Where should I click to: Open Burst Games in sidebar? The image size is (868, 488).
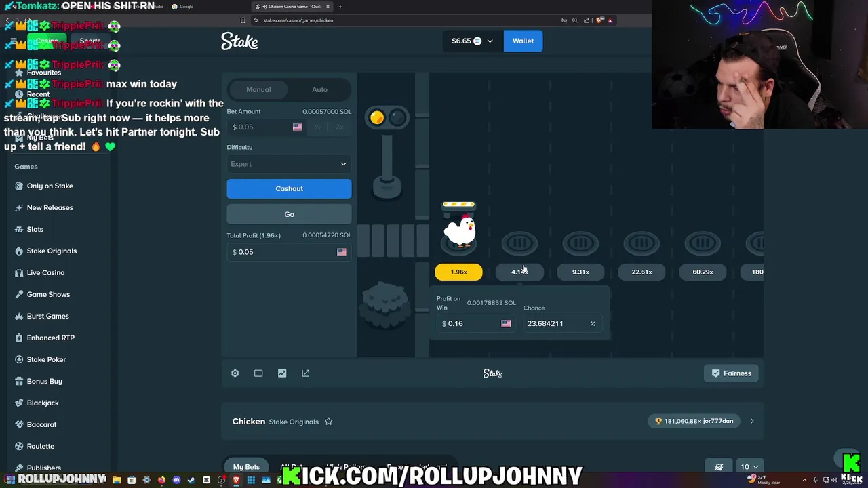tap(47, 316)
